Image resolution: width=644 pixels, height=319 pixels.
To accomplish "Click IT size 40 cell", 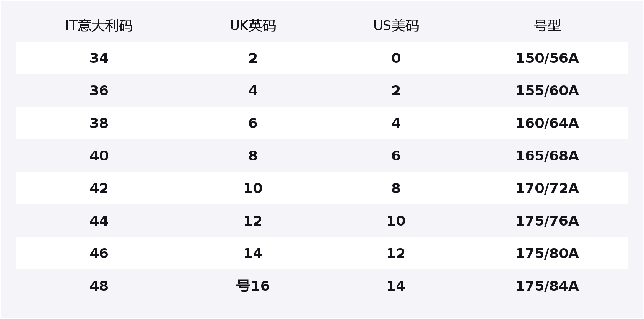I will 99,156.
